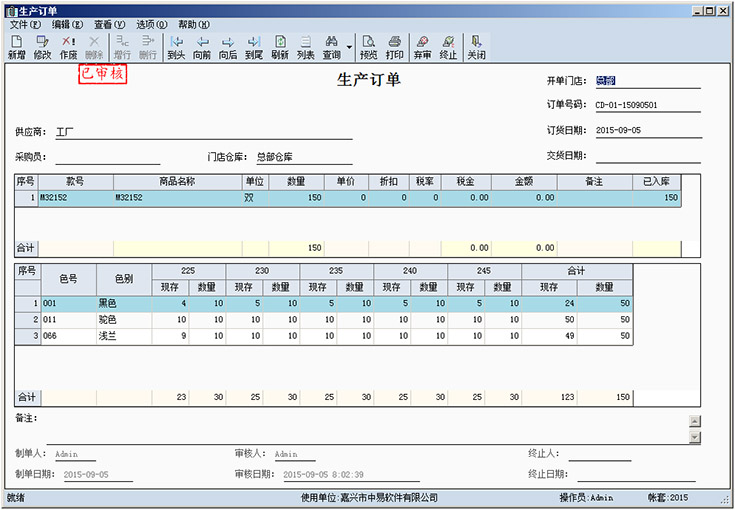
Task: Select color row 001 黑色
Action: [323, 304]
